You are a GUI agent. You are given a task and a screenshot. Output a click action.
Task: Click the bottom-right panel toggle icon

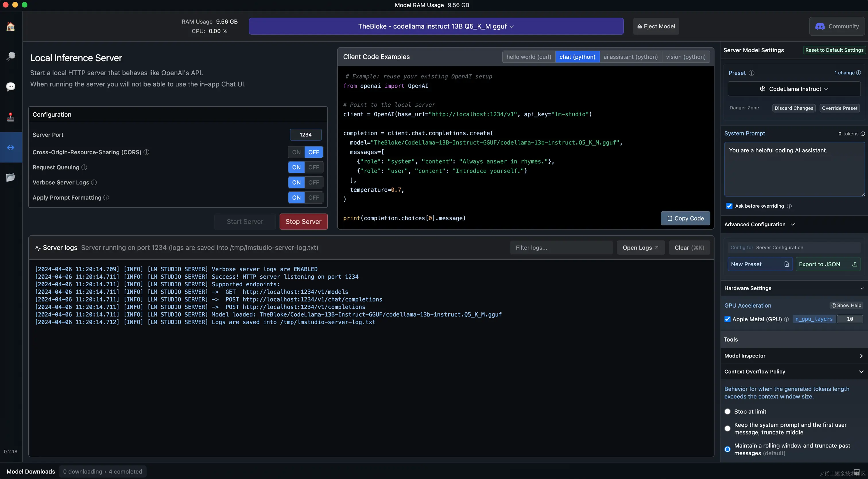coord(856,472)
